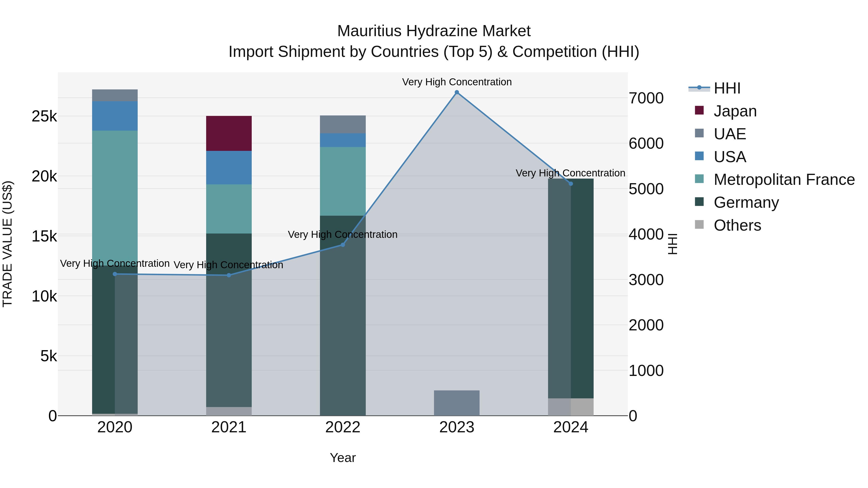The image size is (868, 488).
Task: Click the Year axis title
Action: tap(343, 458)
